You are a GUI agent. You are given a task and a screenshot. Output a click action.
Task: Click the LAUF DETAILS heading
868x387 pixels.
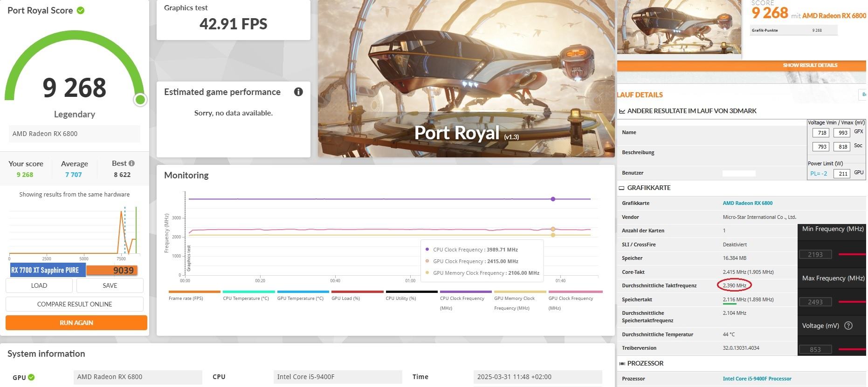click(640, 95)
